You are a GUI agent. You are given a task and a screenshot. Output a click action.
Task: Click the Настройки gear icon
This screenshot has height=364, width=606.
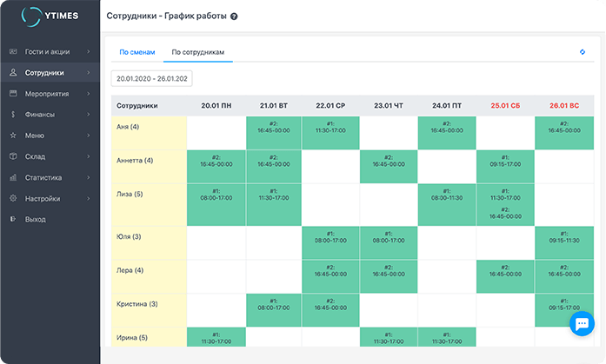click(13, 198)
